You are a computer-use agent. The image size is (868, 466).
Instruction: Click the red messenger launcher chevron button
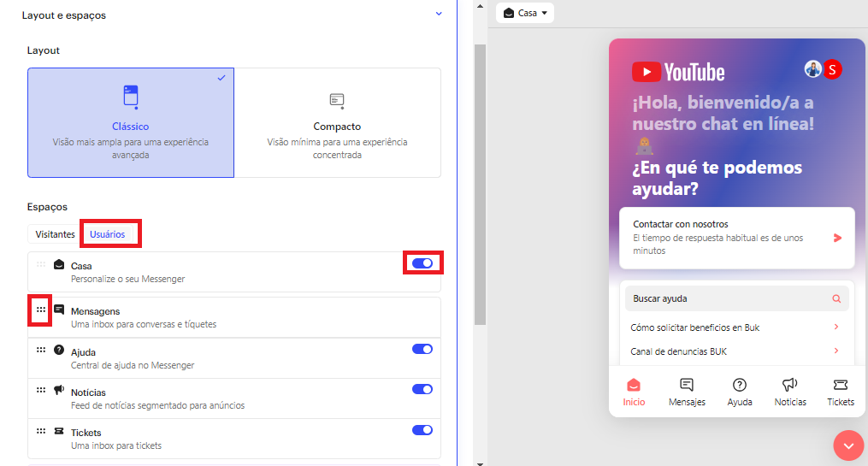coord(848,445)
